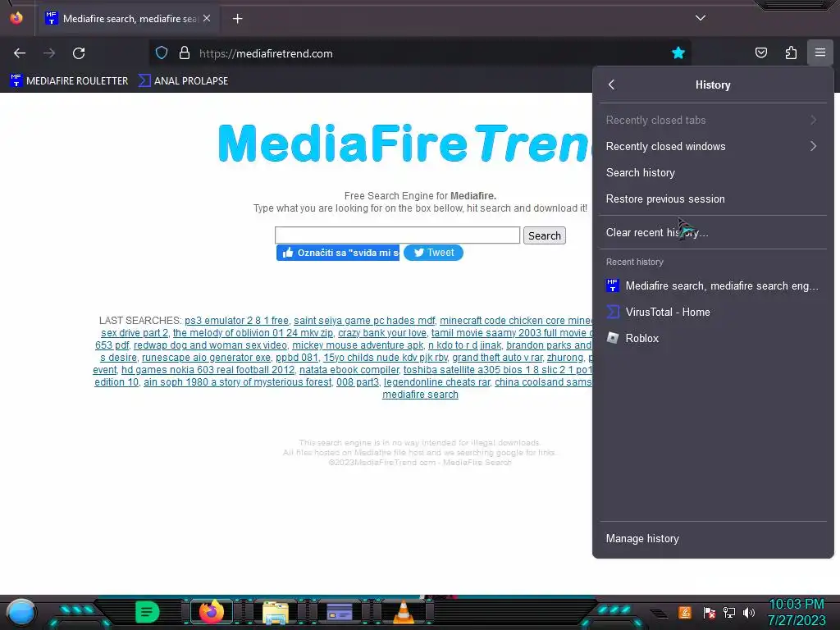Screen dimensions: 840x630
Task: Open the Start orb on taskbar
Action: coord(21,612)
